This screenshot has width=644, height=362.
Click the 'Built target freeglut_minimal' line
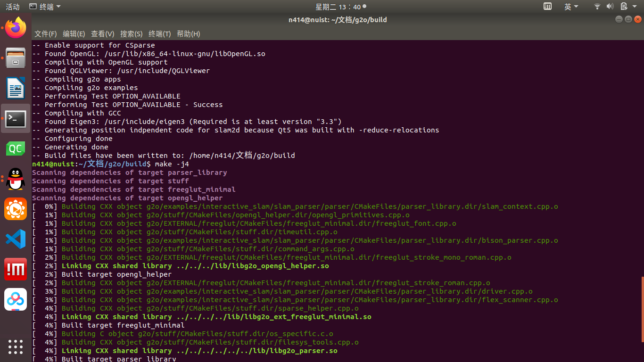click(x=108, y=325)
